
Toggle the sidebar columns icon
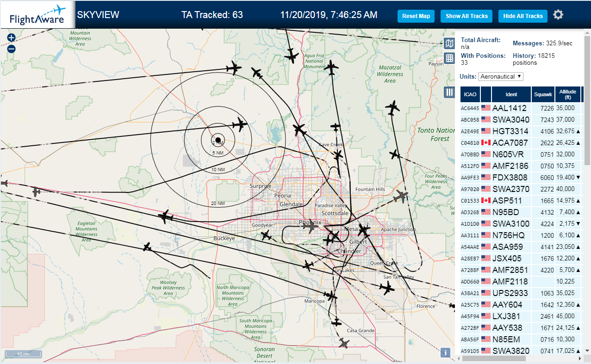pyautogui.click(x=449, y=92)
